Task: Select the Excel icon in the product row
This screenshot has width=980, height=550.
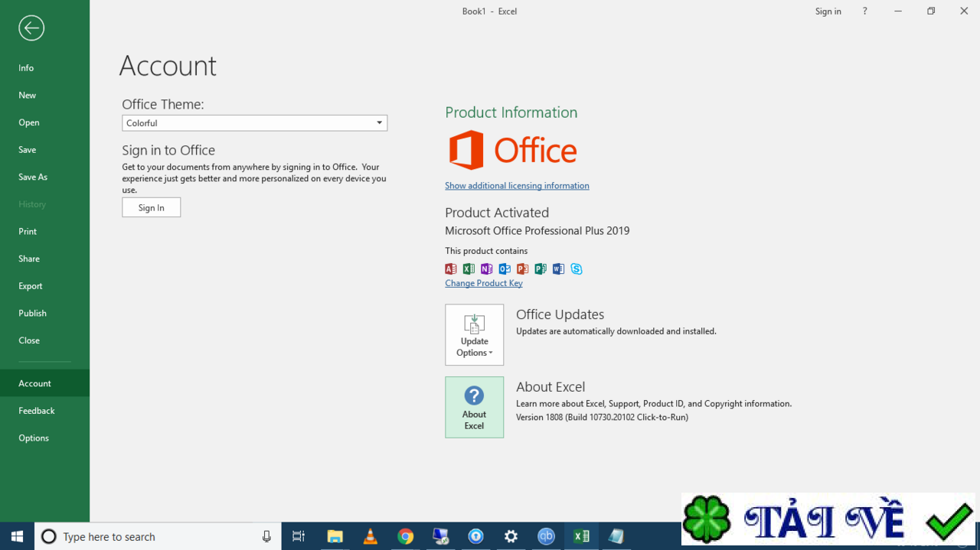Action: tap(469, 268)
